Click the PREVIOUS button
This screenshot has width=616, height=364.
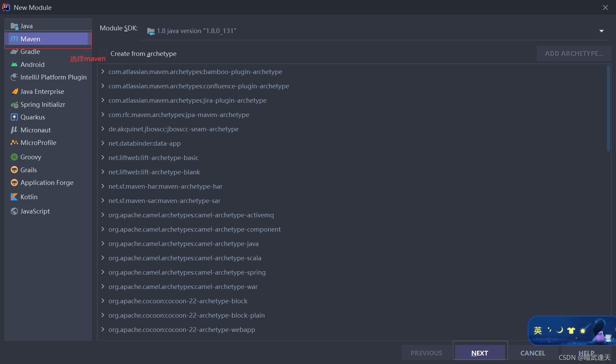coord(427,353)
